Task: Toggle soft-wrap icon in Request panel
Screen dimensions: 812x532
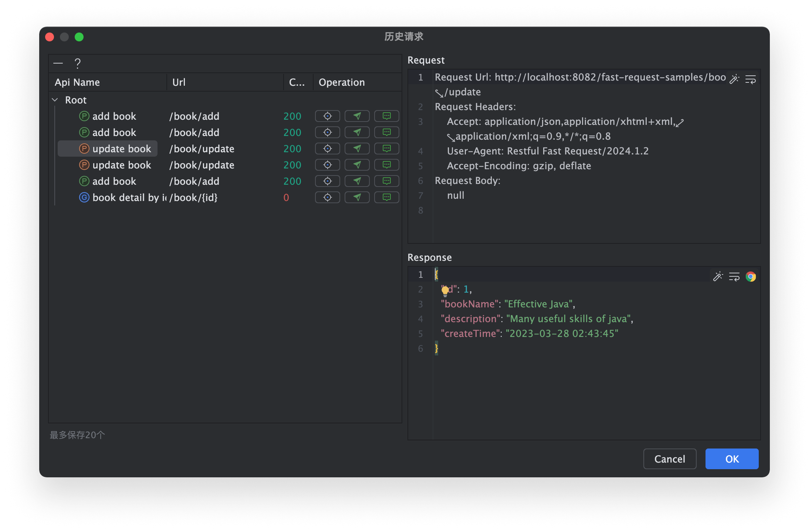Action: (x=750, y=79)
